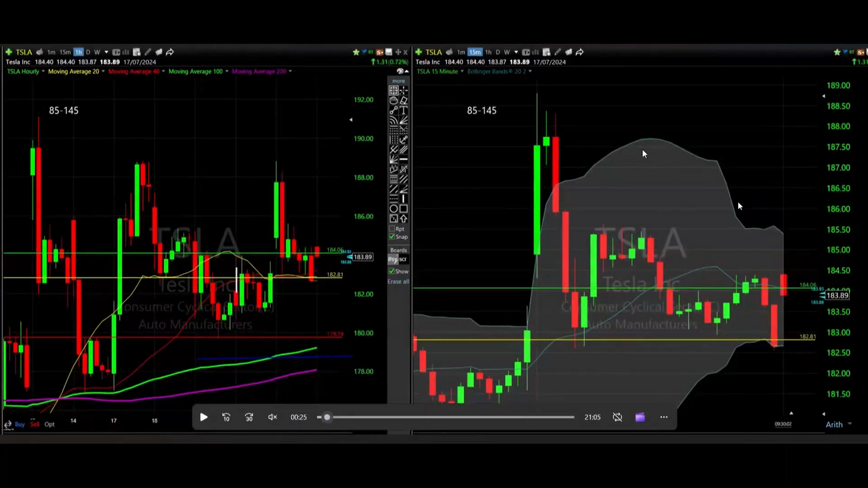Select the Eraser tool
The image size is (868, 488).
pyautogui.click(x=403, y=100)
